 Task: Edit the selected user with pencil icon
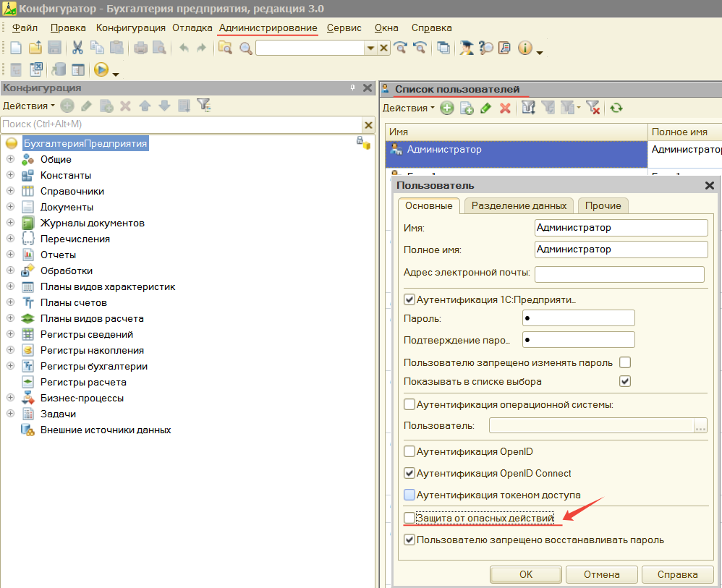click(485, 108)
